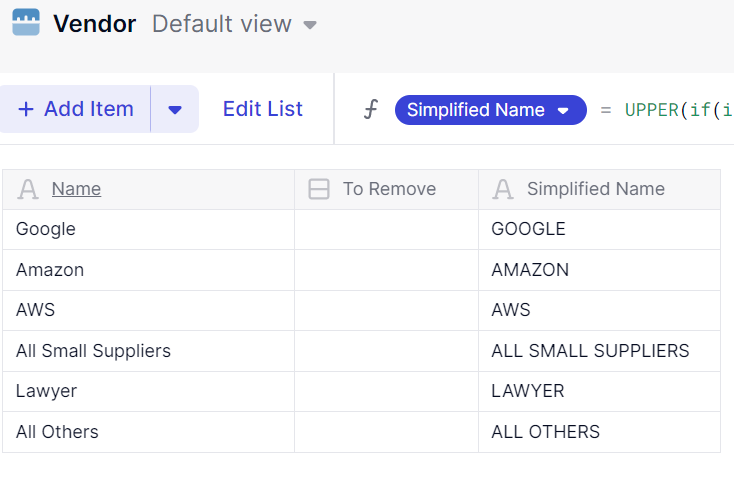
Task: Click the Vendor list icon
Action: pos(26,22)
